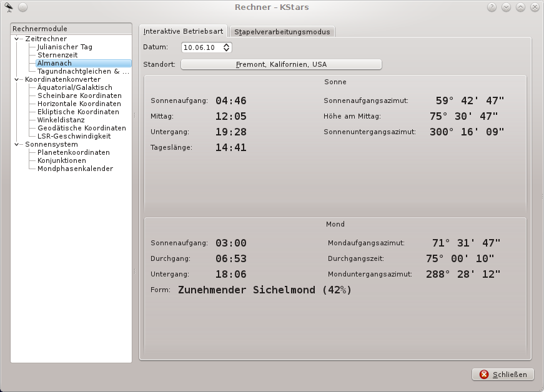
Task: Click the help question mark button
Action: coord(492,7)
